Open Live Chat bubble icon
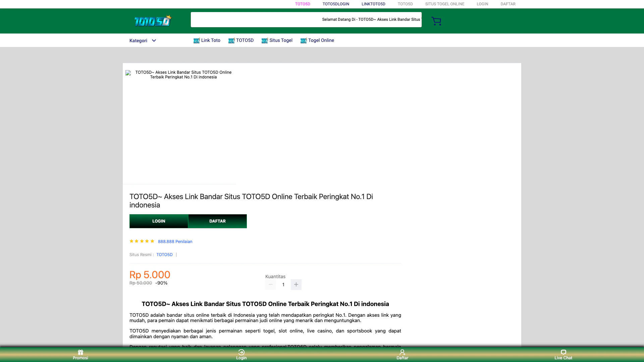The image size is (644, 362). pos(563,352)
